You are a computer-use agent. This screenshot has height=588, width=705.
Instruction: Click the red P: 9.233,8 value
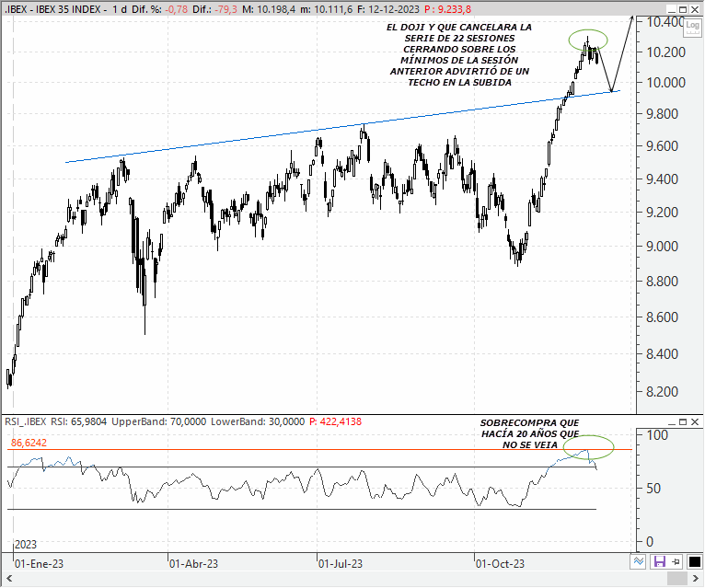pos(448,9)
